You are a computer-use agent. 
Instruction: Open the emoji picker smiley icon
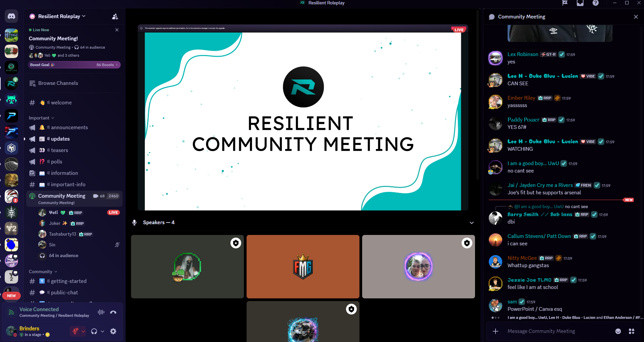tap(618, 331)
